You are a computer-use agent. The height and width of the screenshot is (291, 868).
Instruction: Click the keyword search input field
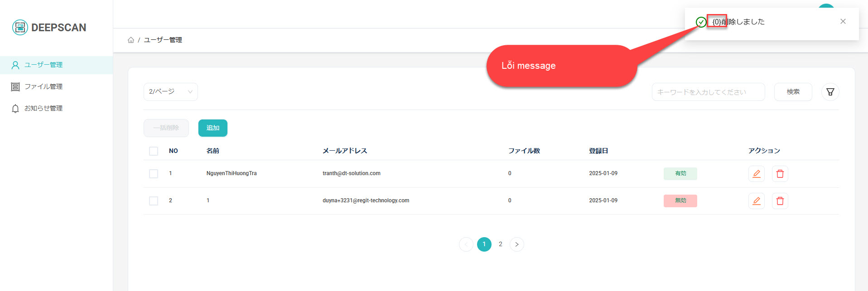click(x=708, y=92)
